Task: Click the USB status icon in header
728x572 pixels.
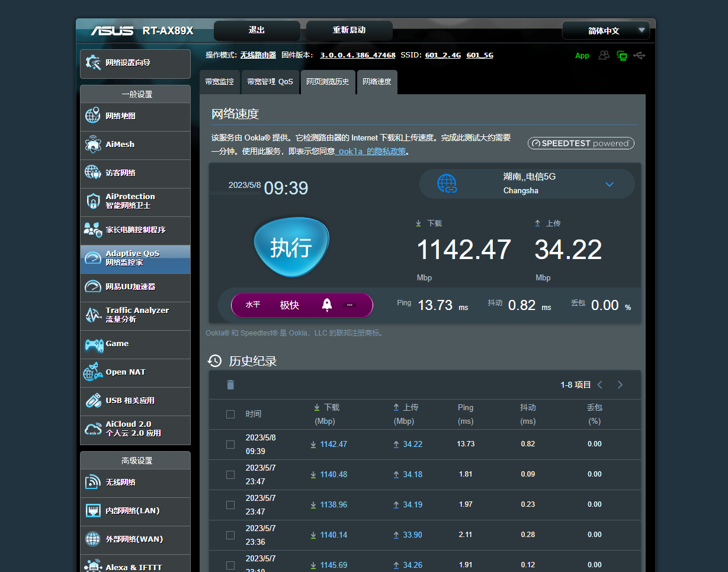Action: [639, 55]
